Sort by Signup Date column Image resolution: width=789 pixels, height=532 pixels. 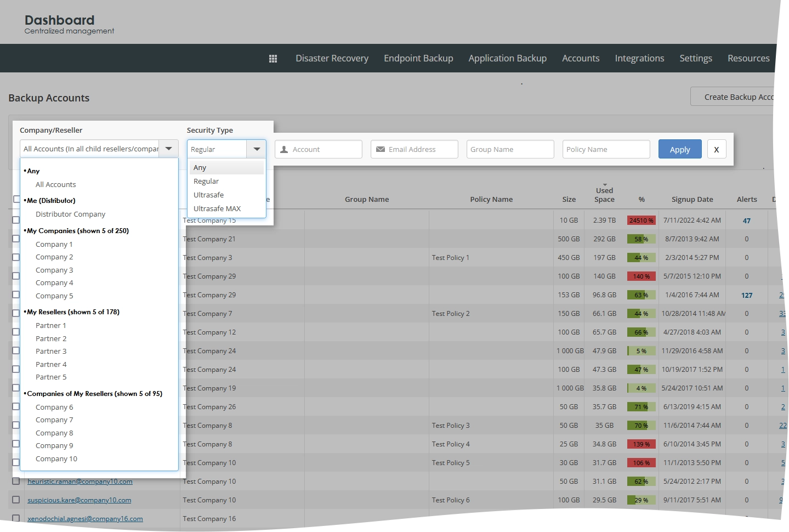(692, 200)
